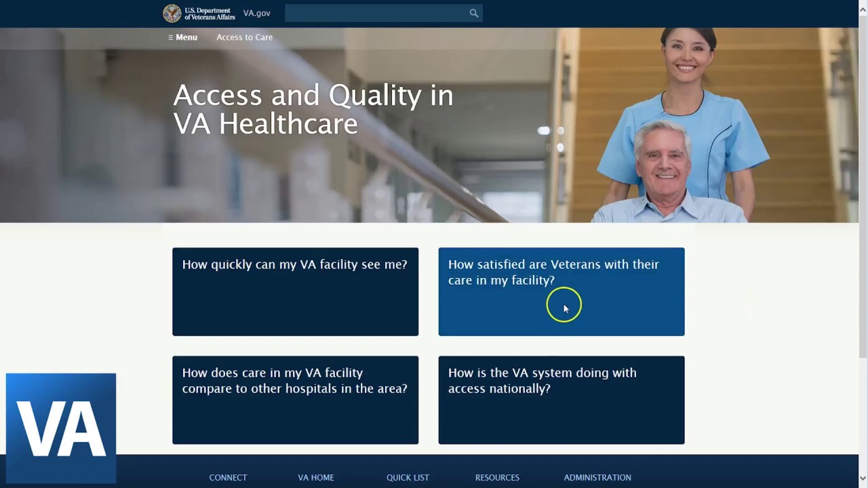Open the hamburger Menu
868x488 pixels.
(183, 37)
